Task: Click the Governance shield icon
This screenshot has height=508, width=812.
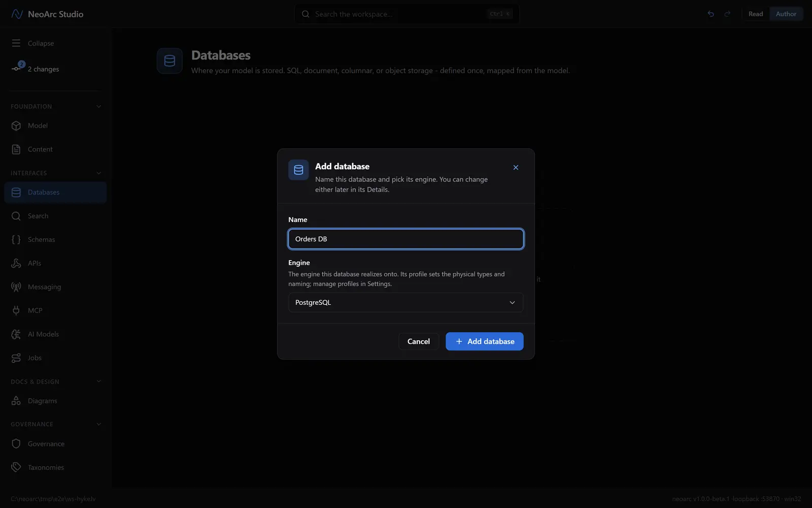Action: point(16,444)
